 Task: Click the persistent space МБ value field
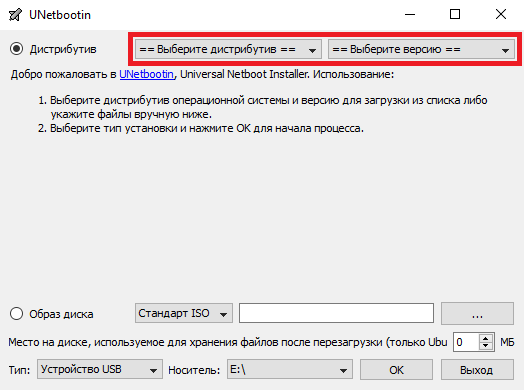tap(467, 342)
